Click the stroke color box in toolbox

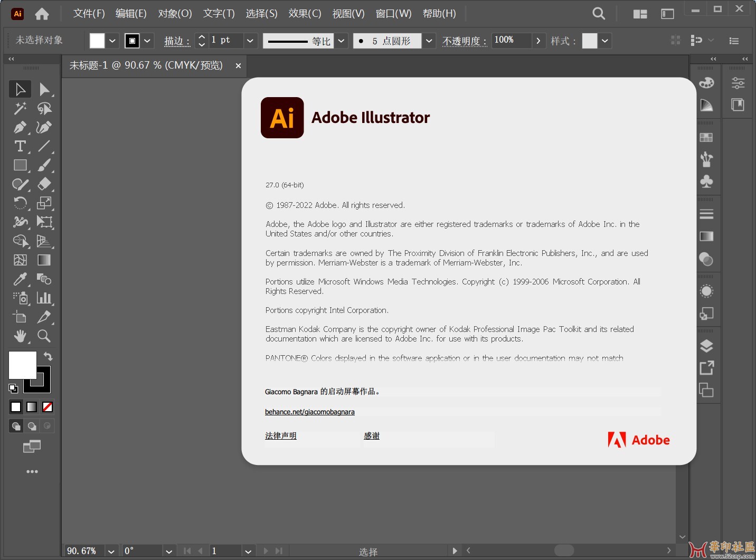(44, 386)
